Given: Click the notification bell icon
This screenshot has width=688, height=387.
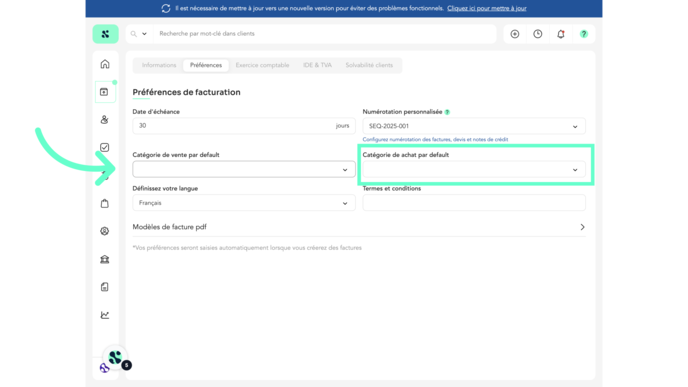Looking at the screenshot, I should pos(560,34).
